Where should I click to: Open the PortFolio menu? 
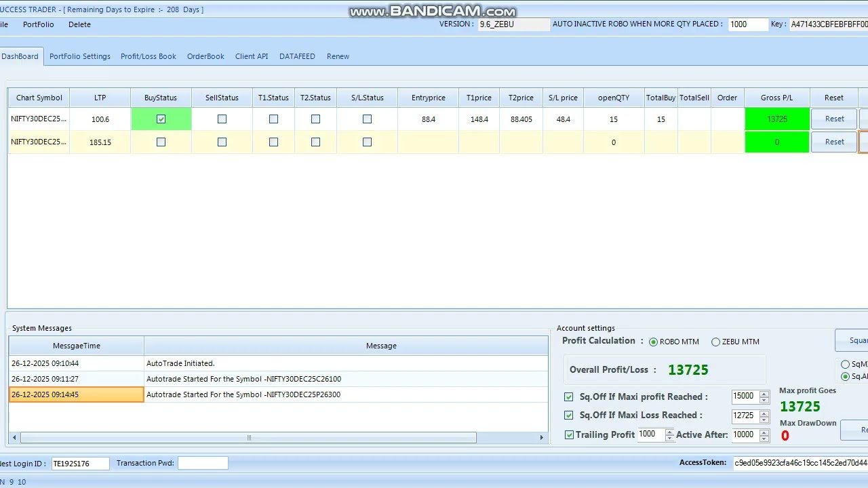click(38, 24)
